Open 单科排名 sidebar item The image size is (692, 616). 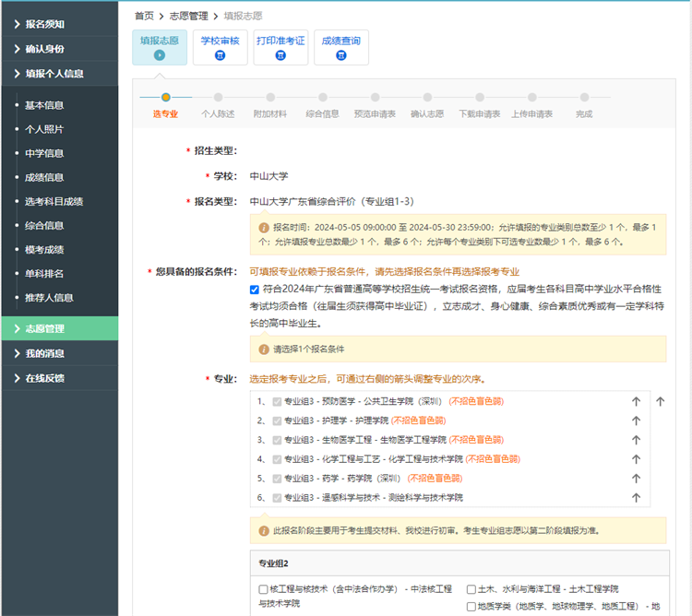click(x=44, y=273)
